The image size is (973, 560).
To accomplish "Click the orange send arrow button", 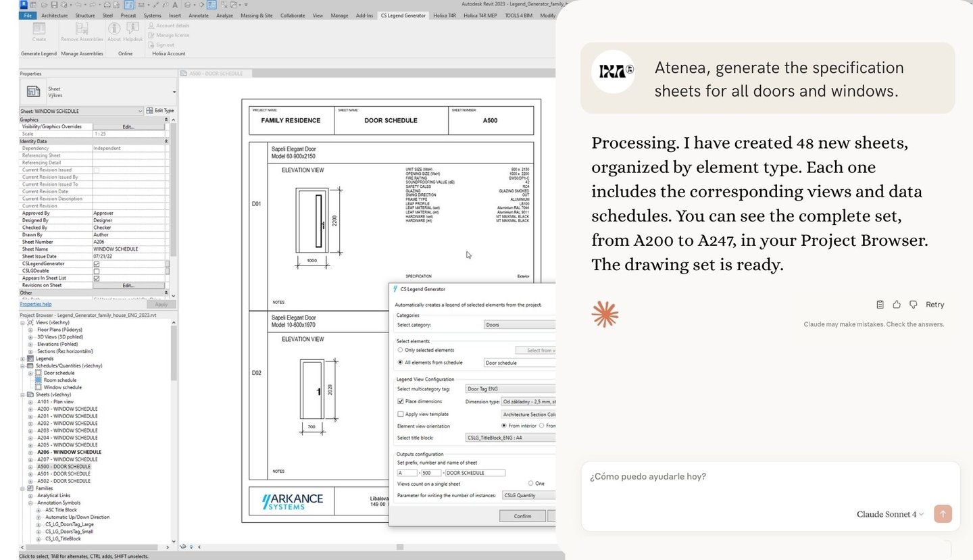I will point(943,514).
